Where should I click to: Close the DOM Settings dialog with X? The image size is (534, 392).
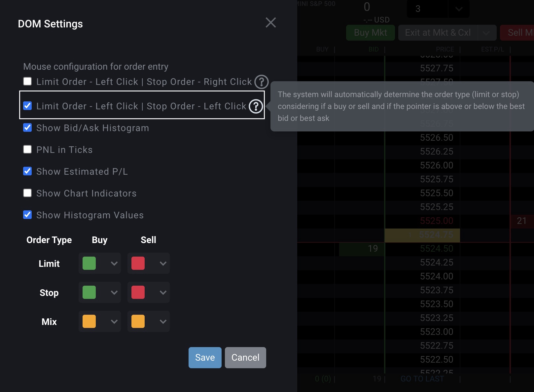pyautogui.click(x=270, y=23)
